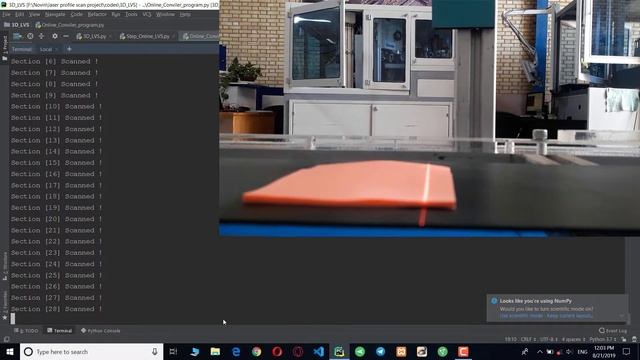Open File Explorer from taskbar
Image resolution: width=640 pixels, height=360 pixels.
click(x=215, y=351)
